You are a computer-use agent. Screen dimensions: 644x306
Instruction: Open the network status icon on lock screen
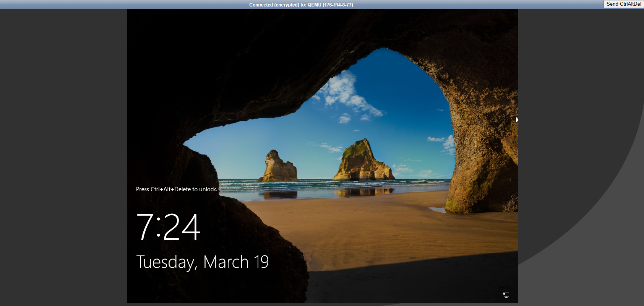coord(506,295)
